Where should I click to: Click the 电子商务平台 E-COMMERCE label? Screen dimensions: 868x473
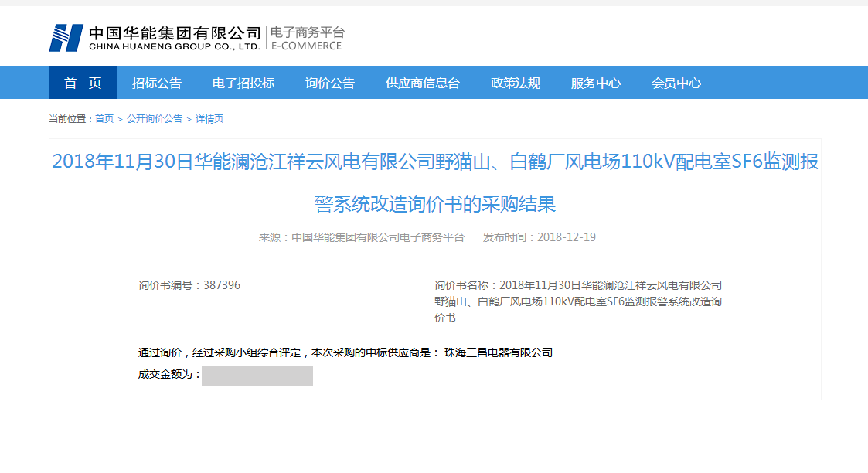(306, 39)
